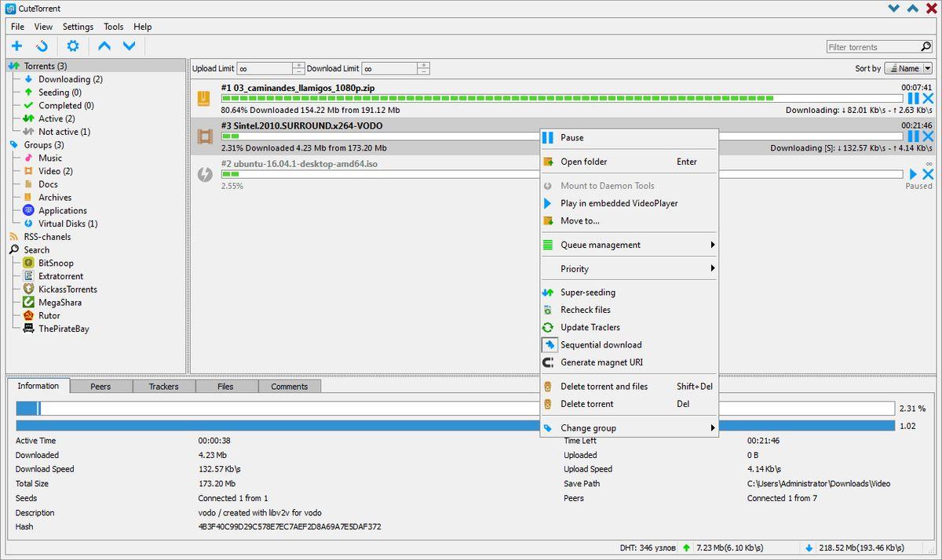Show the Music group torrents
Image resolution: width=942 pixels, height=560 pixels.
(x=50, y=158)
